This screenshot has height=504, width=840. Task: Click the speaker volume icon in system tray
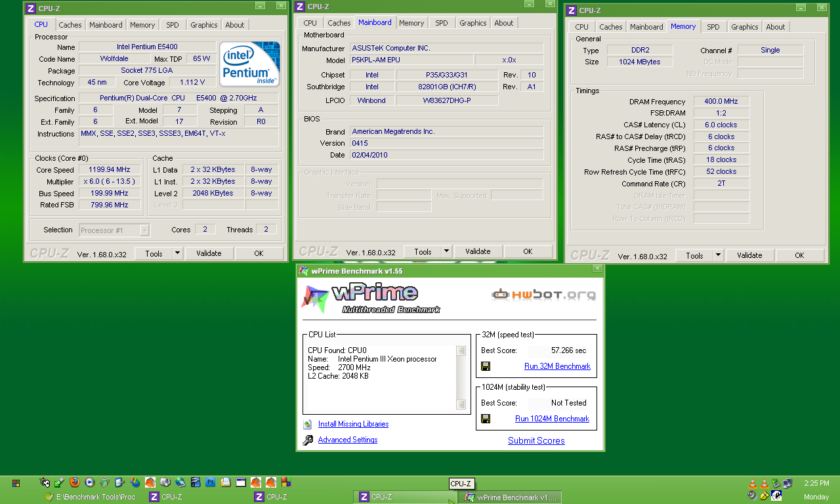(752, 497)
